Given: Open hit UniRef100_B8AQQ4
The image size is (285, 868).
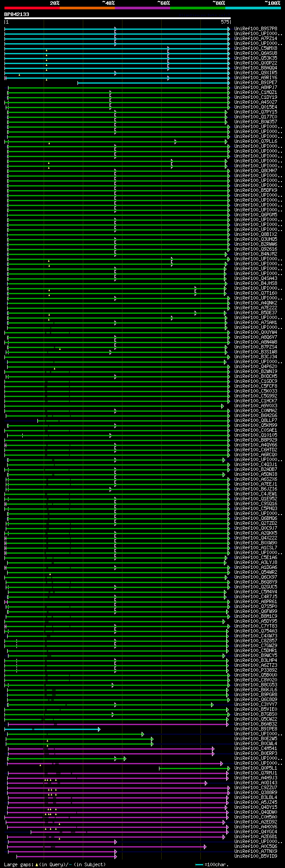Looking at the screenshot, I should pos(256,68).
